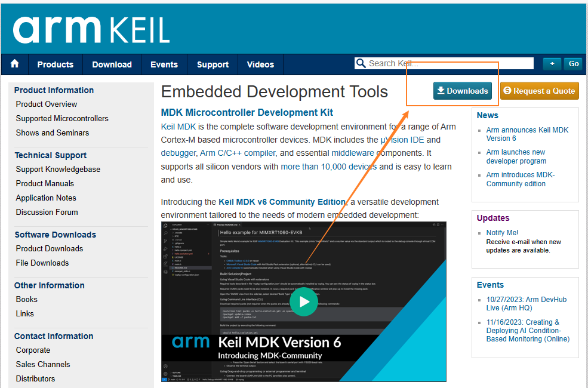Viewport: 588px width, 388px height.
Task: Open 11/16/2023 AI Condition-Based Monitoring event
Action: [528, 331]
